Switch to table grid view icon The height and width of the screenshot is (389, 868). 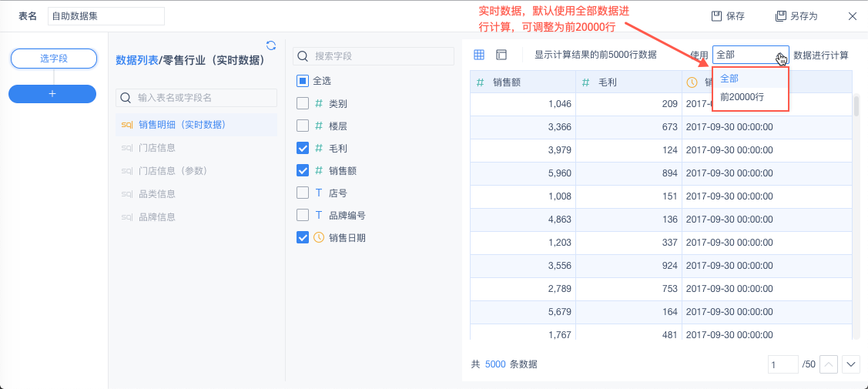[x=479, y=55]
